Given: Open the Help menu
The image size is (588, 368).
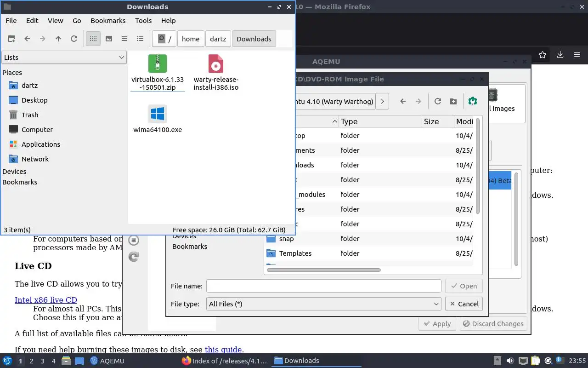Looking at the screenshot, I should tap(169, 21).
